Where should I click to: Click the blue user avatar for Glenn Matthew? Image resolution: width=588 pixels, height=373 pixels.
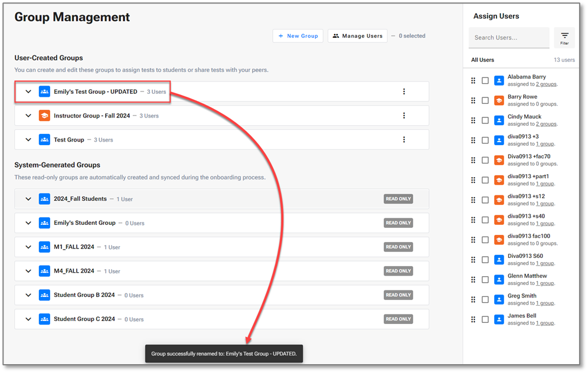pyautogui.click(x=499, y=280)
